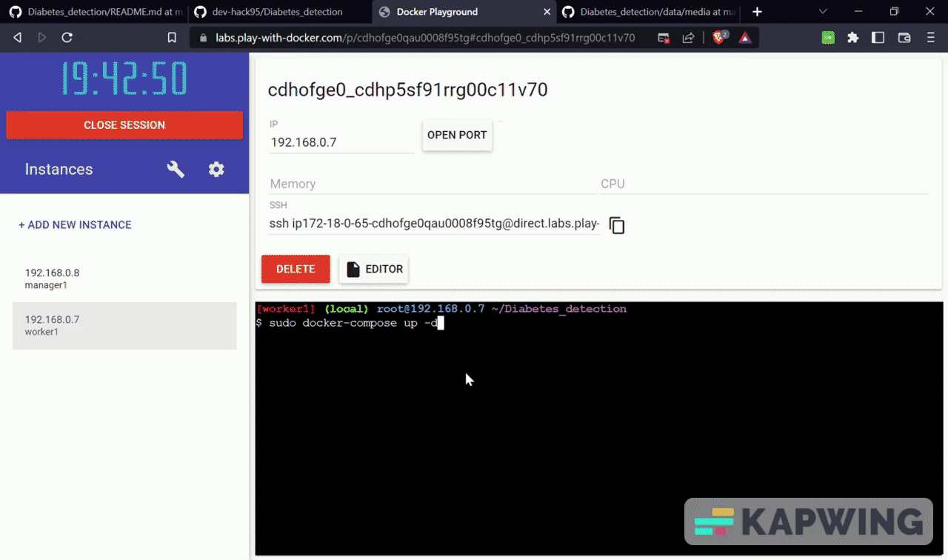Click the terminal prompt path ~/Diabetes_detection
This screenshot has width=948, height=560.
558,309
